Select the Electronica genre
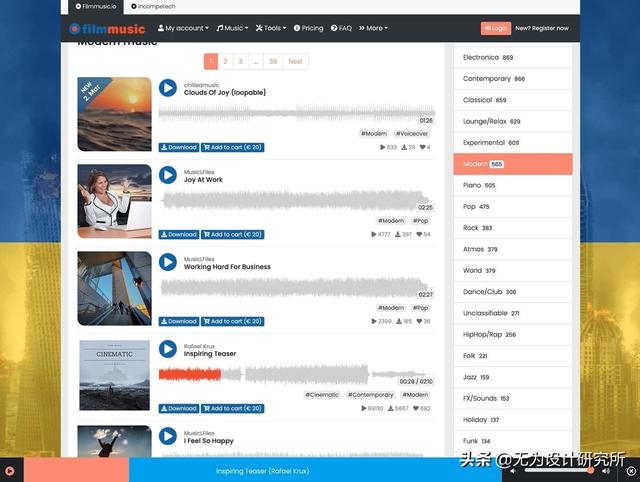 click(x=513, y=58)
